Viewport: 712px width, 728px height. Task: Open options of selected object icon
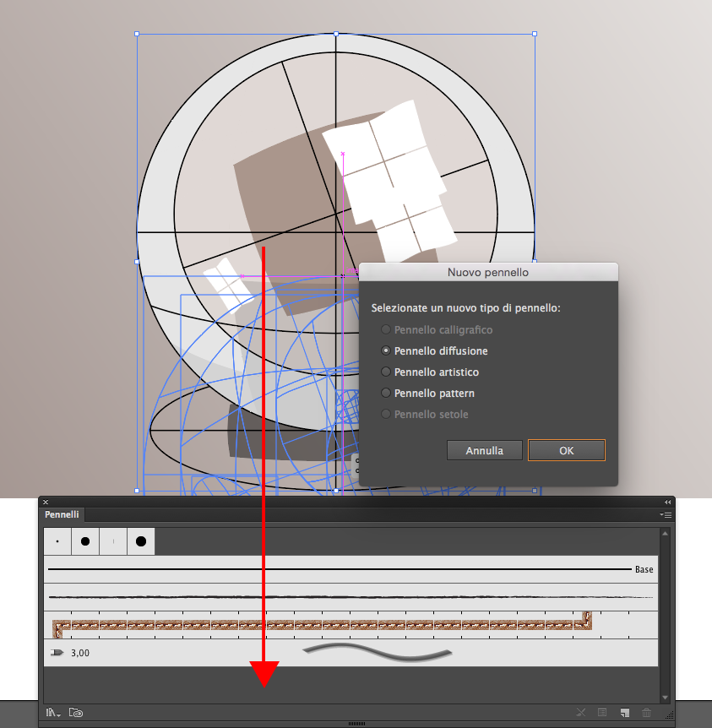602,712
